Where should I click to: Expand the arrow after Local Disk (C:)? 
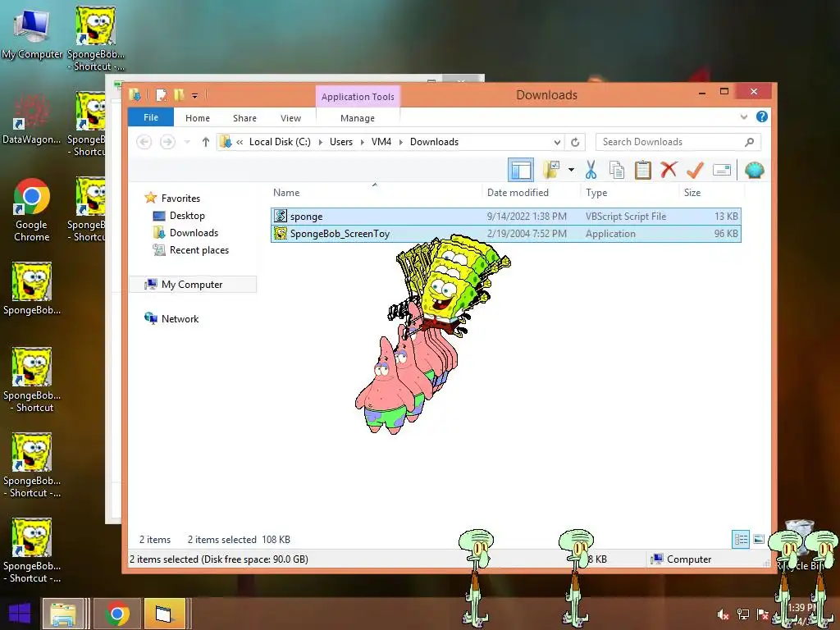click(321, 142)
